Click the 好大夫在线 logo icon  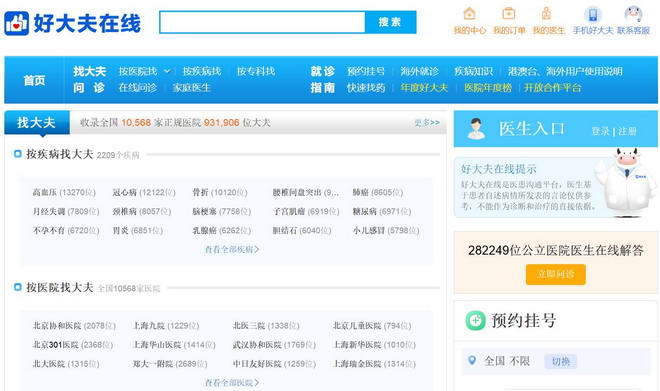[16, 23]
